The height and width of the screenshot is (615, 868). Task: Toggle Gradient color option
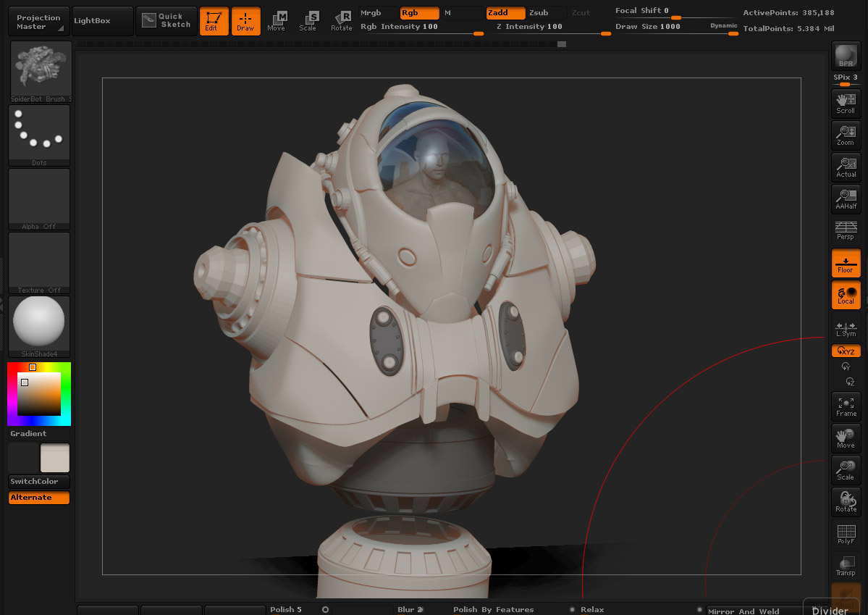[39, 433]
